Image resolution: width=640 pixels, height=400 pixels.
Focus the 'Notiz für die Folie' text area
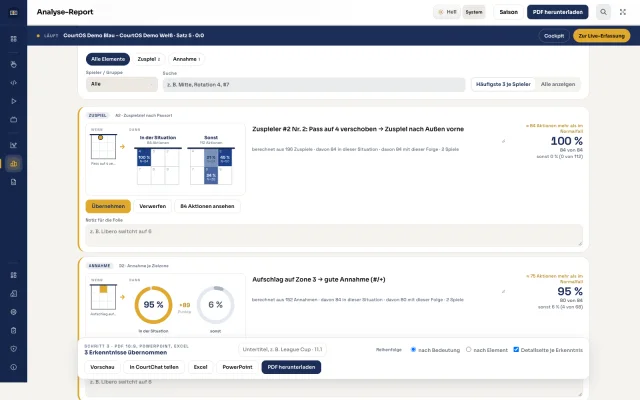(x=334, y=235)
